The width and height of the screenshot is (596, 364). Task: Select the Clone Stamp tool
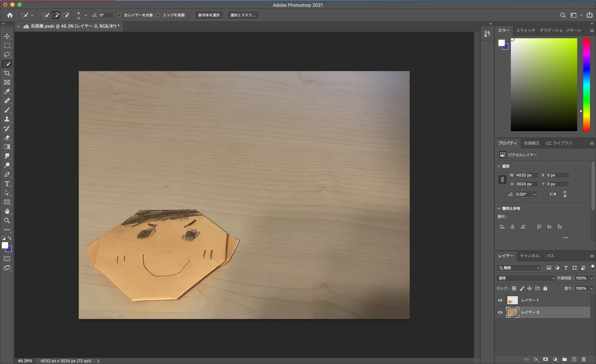point(7,119)
